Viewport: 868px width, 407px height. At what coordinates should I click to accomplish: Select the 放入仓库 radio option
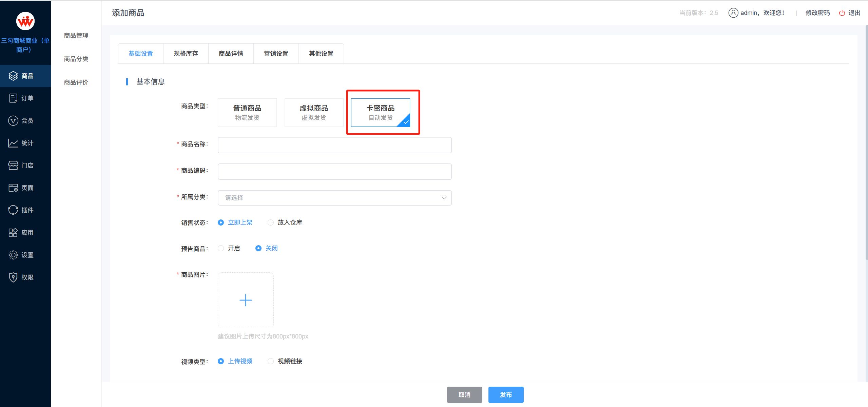coord(271,222)
